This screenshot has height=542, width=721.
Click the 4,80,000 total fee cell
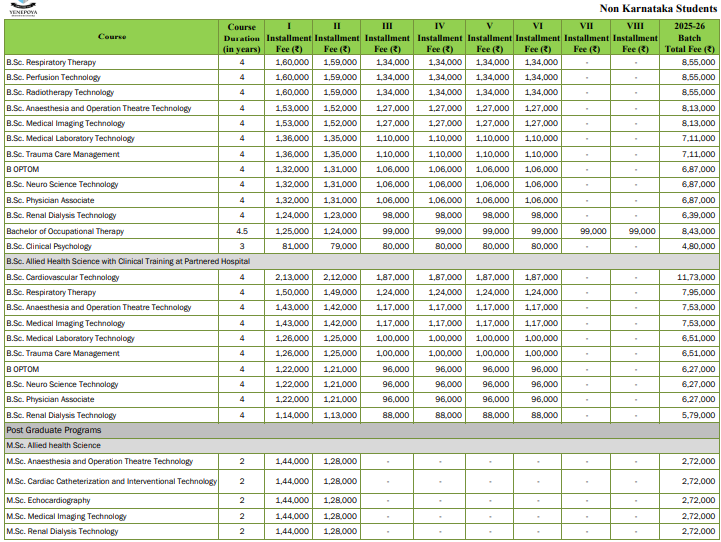pos(692,246)
